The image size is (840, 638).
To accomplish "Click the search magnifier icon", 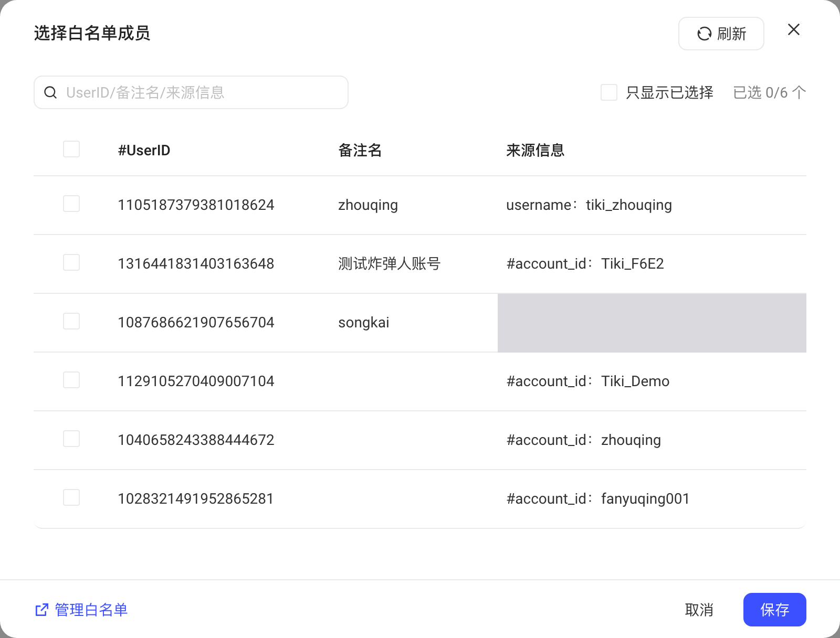I will [50, 93].
